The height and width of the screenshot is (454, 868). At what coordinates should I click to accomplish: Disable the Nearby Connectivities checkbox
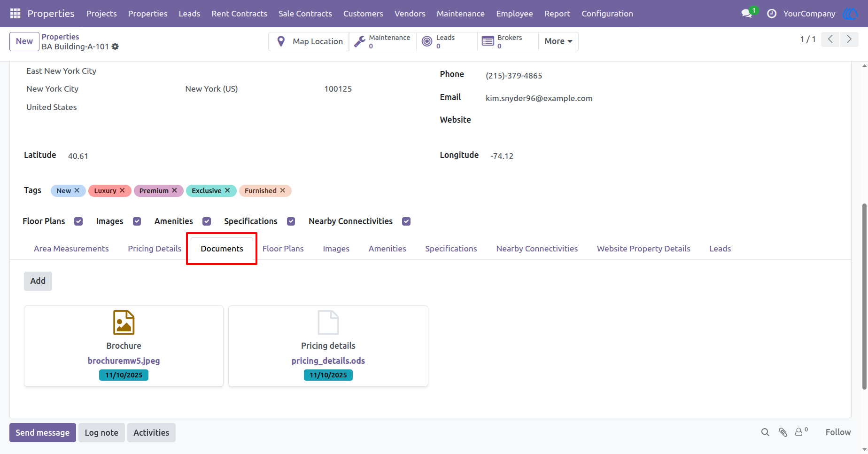coord(406,221)
